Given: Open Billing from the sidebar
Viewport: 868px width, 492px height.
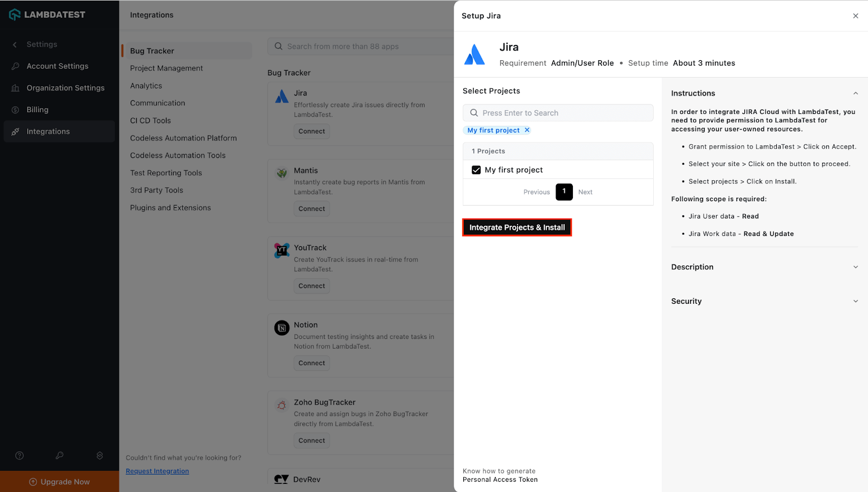Looking at the screenshot, I should click(x=37, y=109).
